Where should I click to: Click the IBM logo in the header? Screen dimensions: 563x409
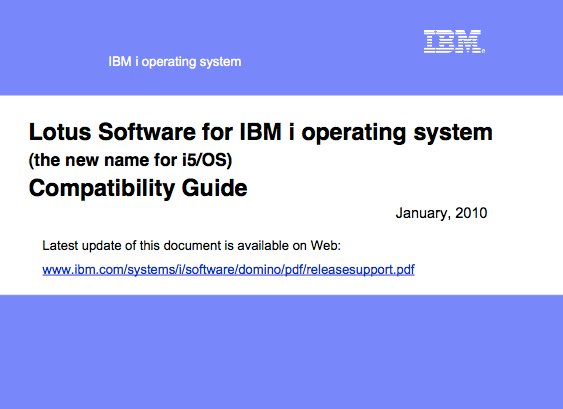(454, 41)
